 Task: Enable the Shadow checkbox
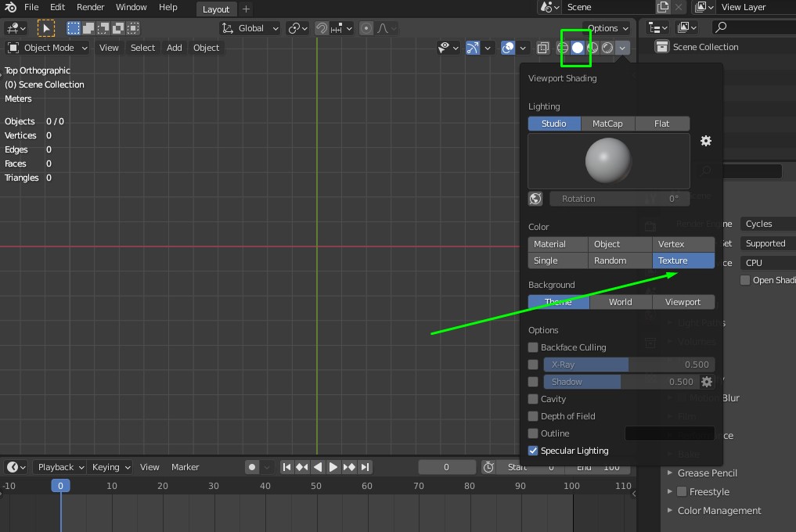pos(533,382)
